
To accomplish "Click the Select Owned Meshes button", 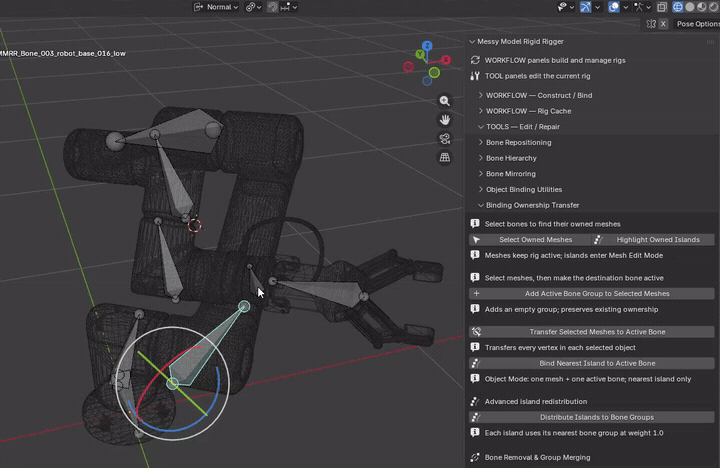I will [530, 239].
